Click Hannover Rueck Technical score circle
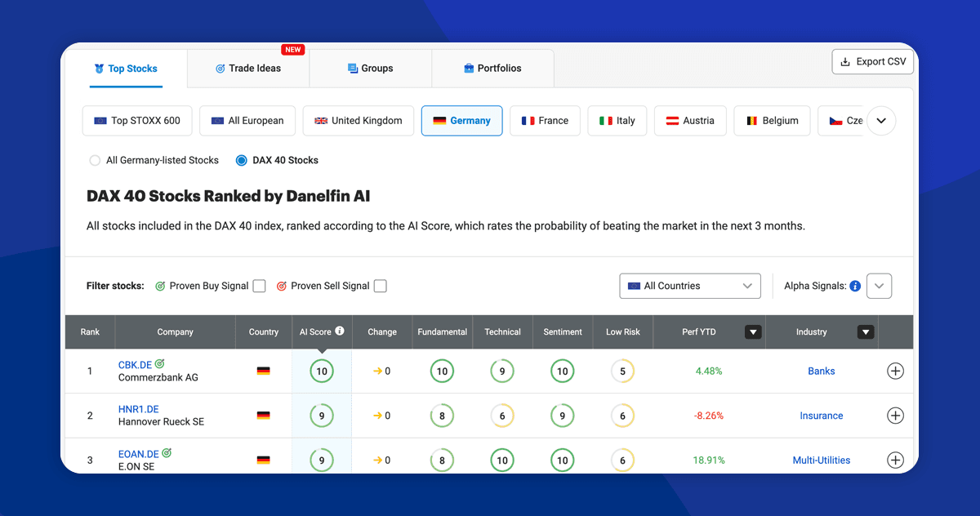 tap(502, 416)
